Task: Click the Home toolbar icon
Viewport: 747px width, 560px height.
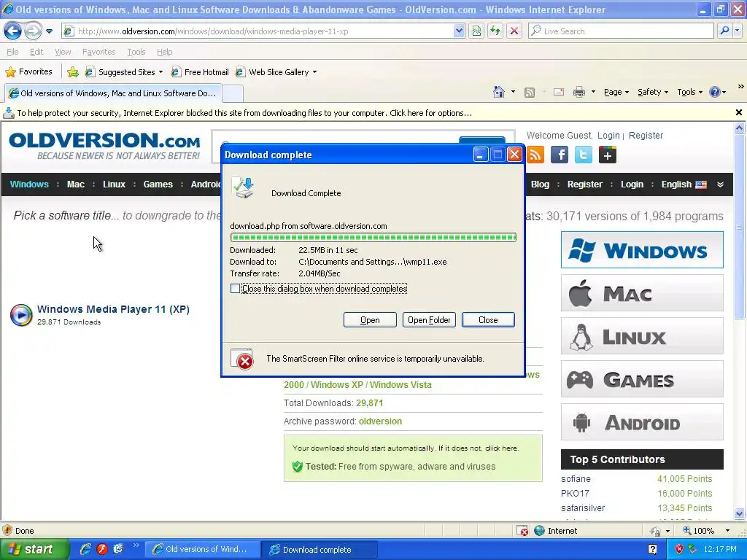Action: (x=499, y=92)
